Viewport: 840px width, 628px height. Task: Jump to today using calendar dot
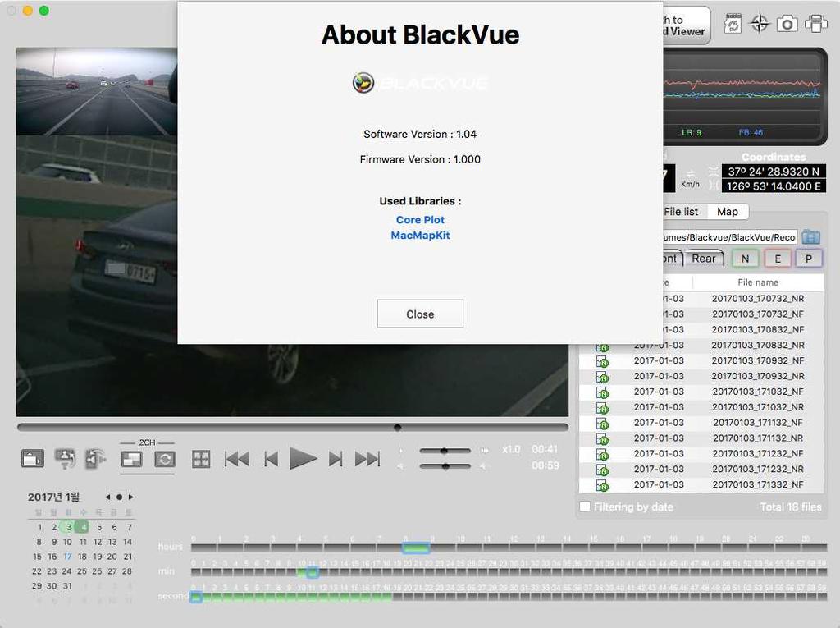click(120, 497)
